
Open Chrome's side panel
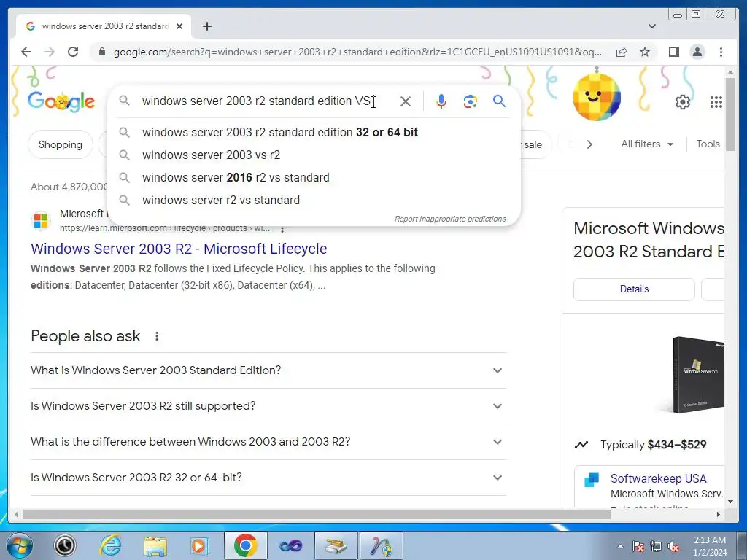click(673, 52)
